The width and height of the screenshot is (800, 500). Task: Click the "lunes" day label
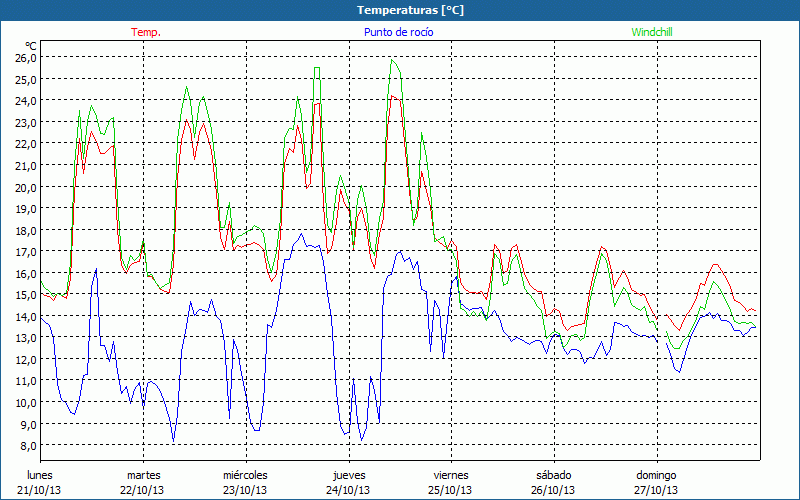click(x=40, y=475)
